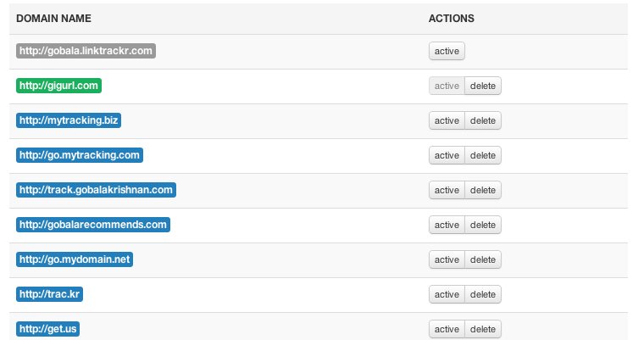Activate the get.us domain
This screenshot has height=340, width=644.
[447, 329]
